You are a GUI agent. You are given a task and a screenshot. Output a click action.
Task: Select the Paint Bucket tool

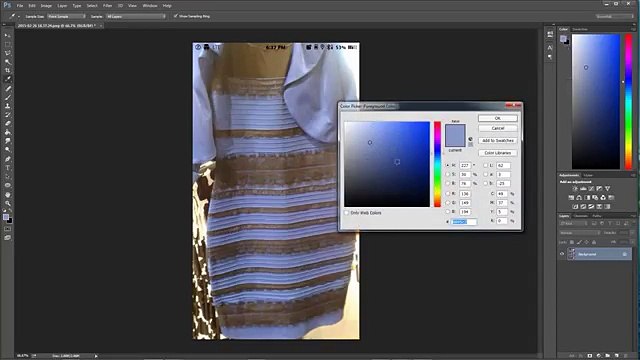click(x=7, y=132)
